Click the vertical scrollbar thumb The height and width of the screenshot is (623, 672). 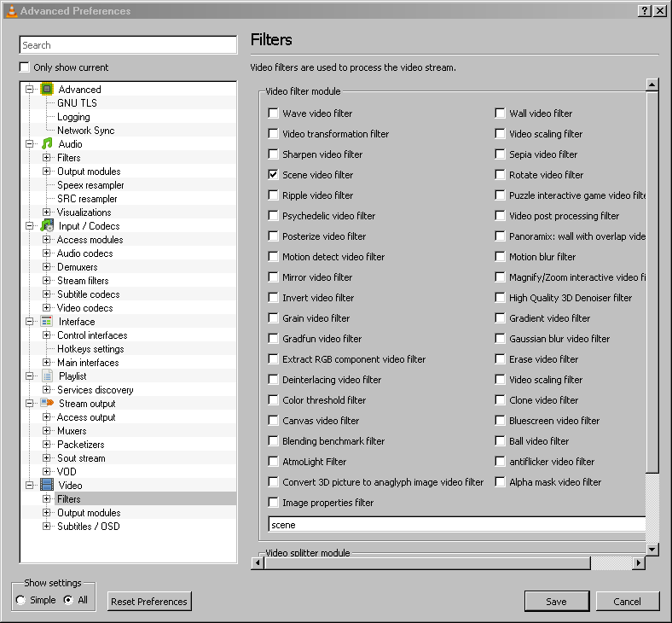pyautogui.click(x=652, y=282)
